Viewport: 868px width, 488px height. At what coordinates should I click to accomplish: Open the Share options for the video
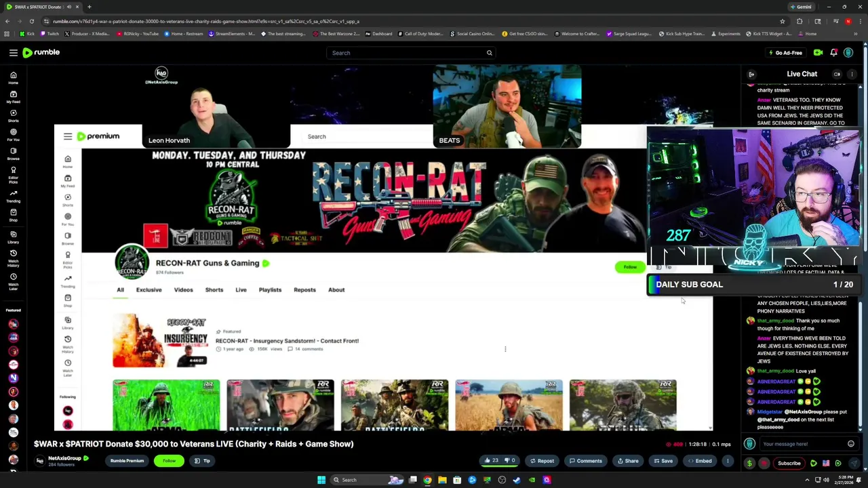tap(627, 461)
